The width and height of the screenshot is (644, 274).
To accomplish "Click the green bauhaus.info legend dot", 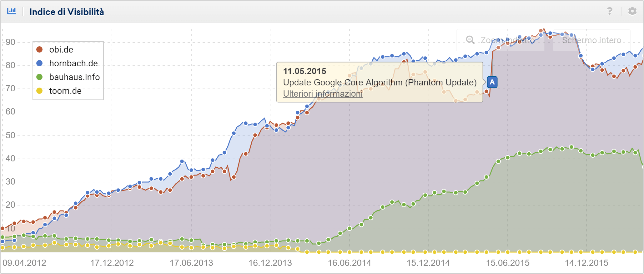I will (39, 77).
